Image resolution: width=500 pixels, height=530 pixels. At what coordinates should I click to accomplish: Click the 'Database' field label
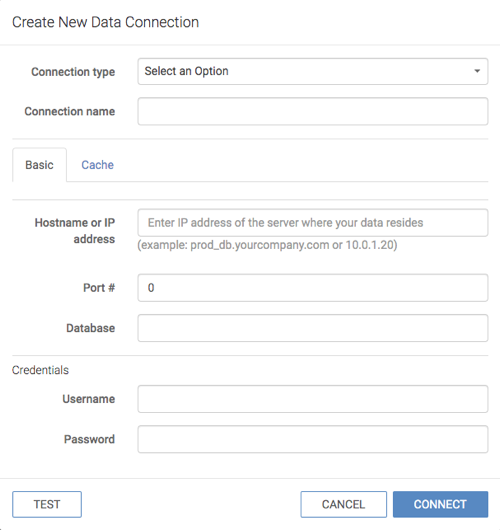(90, 328)
